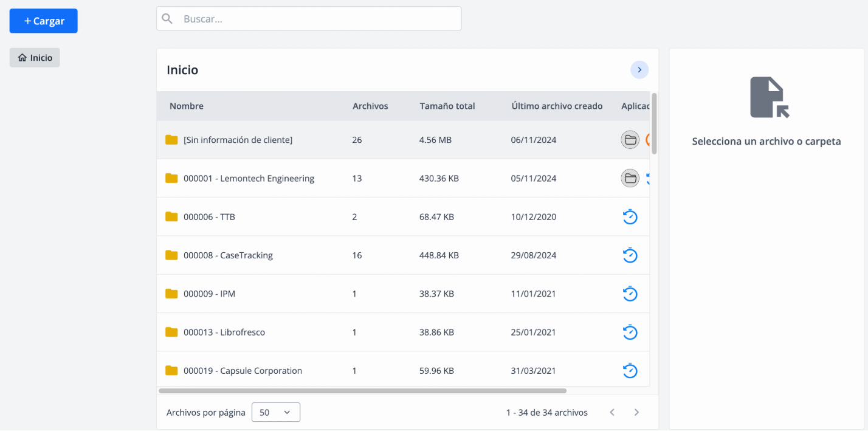This screenshot has height=431, width=868.
Task: Click the 59.96 KB size value
Action: pos(436,370)
